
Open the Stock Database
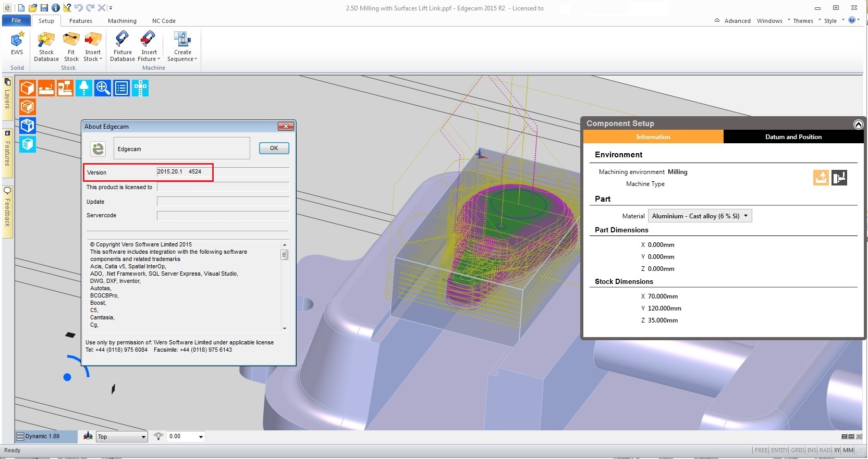(46, 47)
